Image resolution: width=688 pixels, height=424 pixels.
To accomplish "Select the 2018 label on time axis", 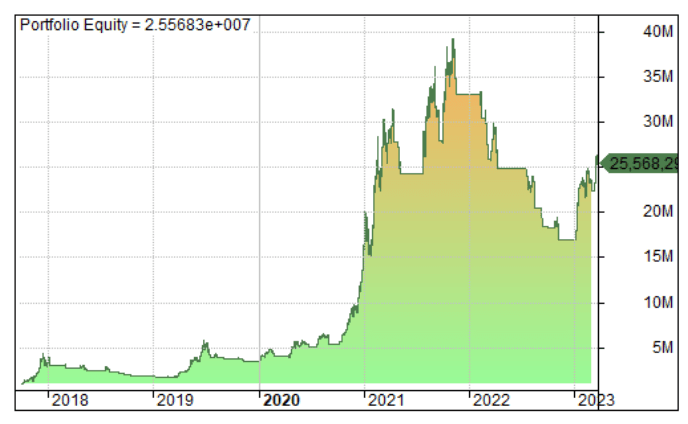I will point(69,401).
